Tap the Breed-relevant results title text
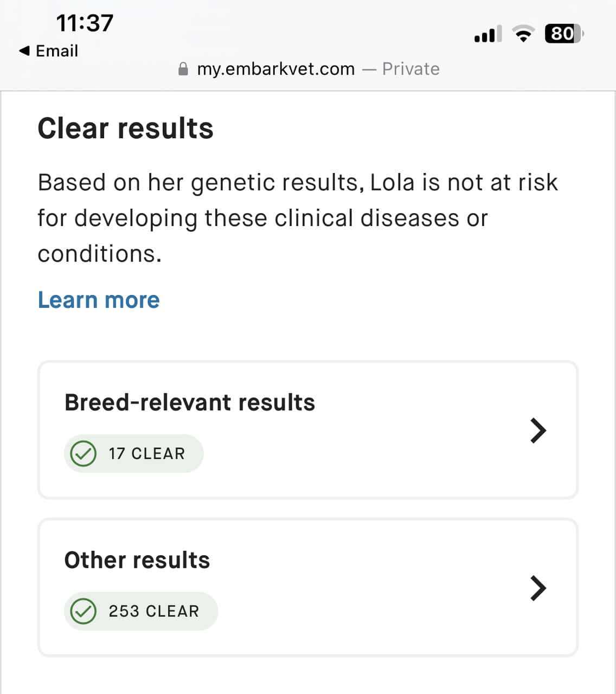616x694 pixels. pyautogui.click(x=190, y=402)
